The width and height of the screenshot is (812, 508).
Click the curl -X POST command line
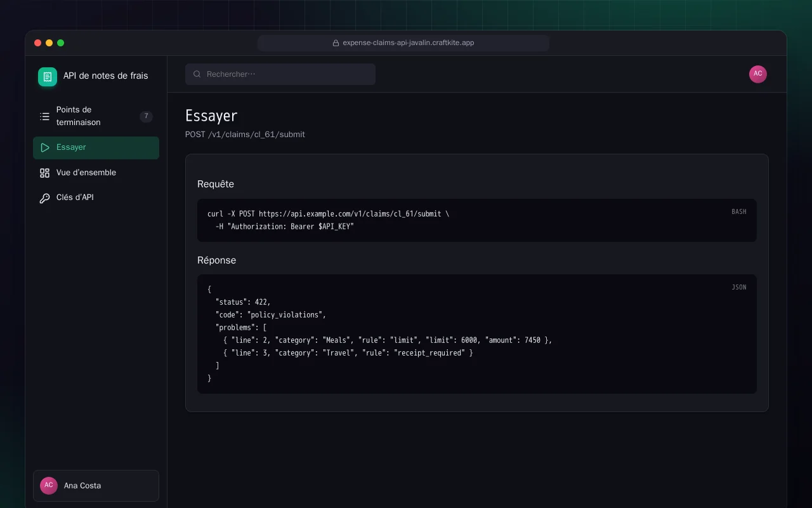pos(328,214)
